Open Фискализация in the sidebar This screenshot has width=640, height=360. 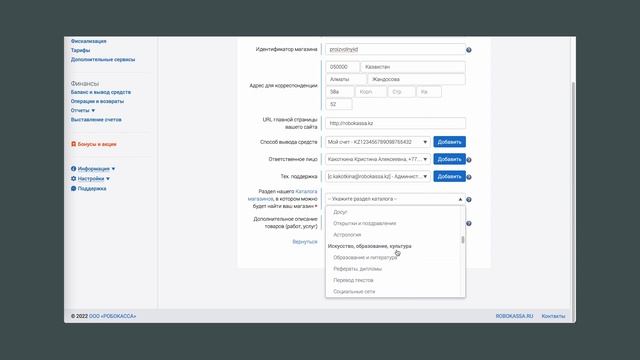[x=88, y=41]
